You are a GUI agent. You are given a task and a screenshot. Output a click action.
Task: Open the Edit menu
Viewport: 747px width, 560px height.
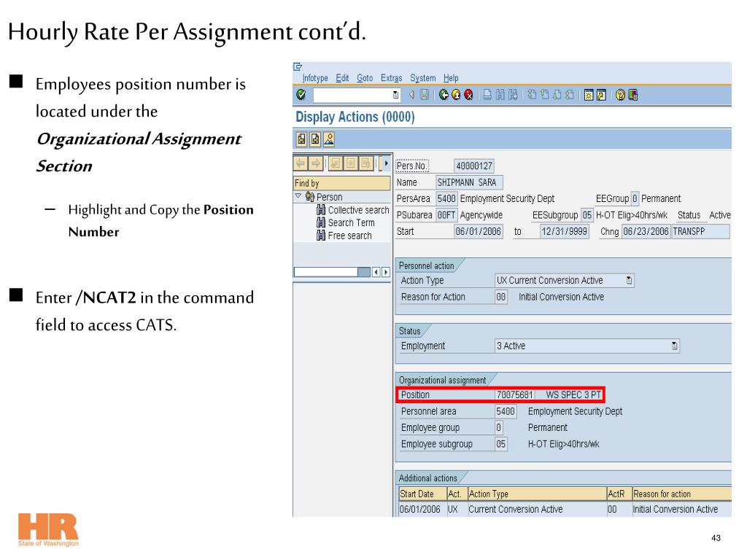click(x=342, y=78)
